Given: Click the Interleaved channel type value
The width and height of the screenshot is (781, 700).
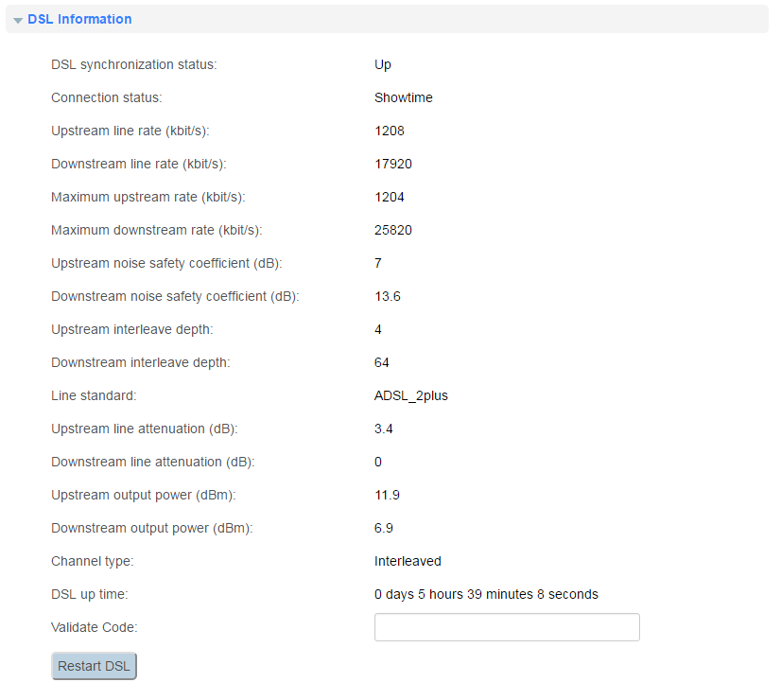Looking at the screenshot, I should point(408,561).
